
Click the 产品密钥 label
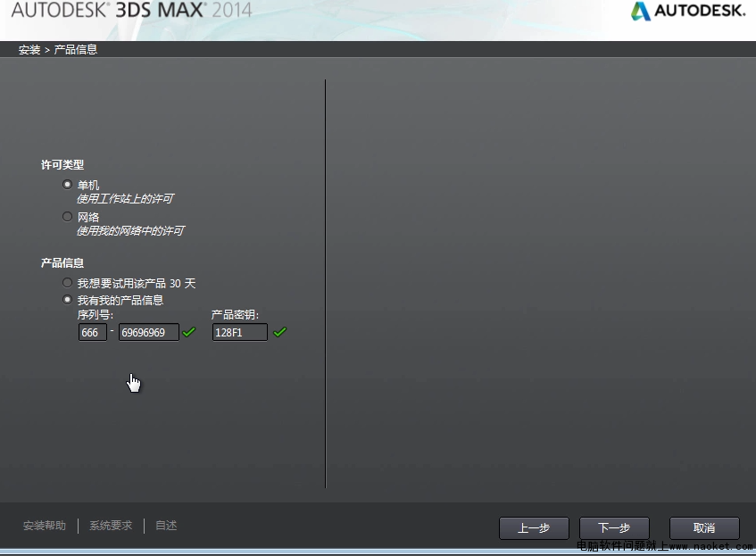[236, 315]
